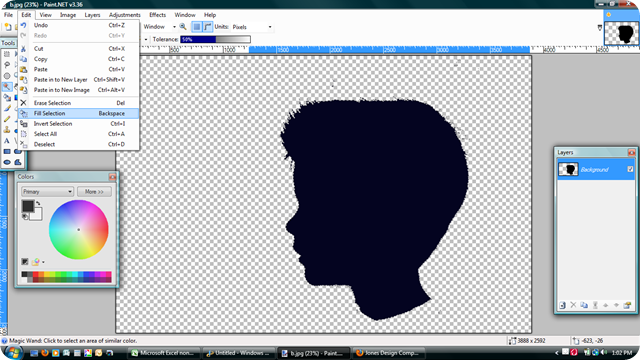Open the palette manager icon
Image resolution: width=640 pixels, height=360 pixels.
pos(36,262)
